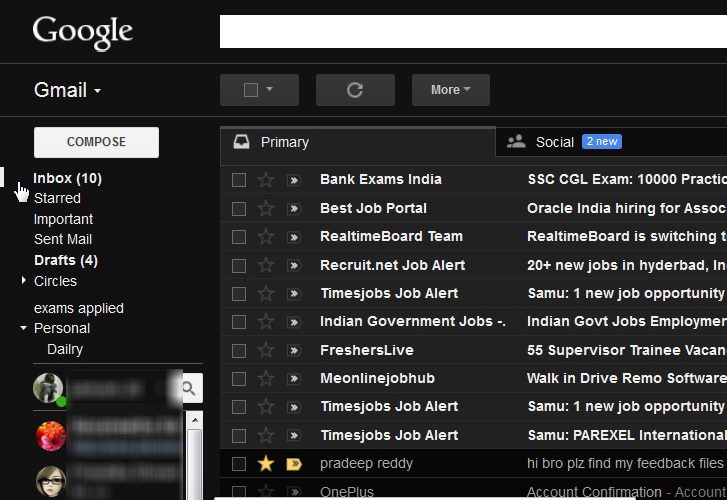Click the chat list scrollbar up arrow

pos(195,420)
